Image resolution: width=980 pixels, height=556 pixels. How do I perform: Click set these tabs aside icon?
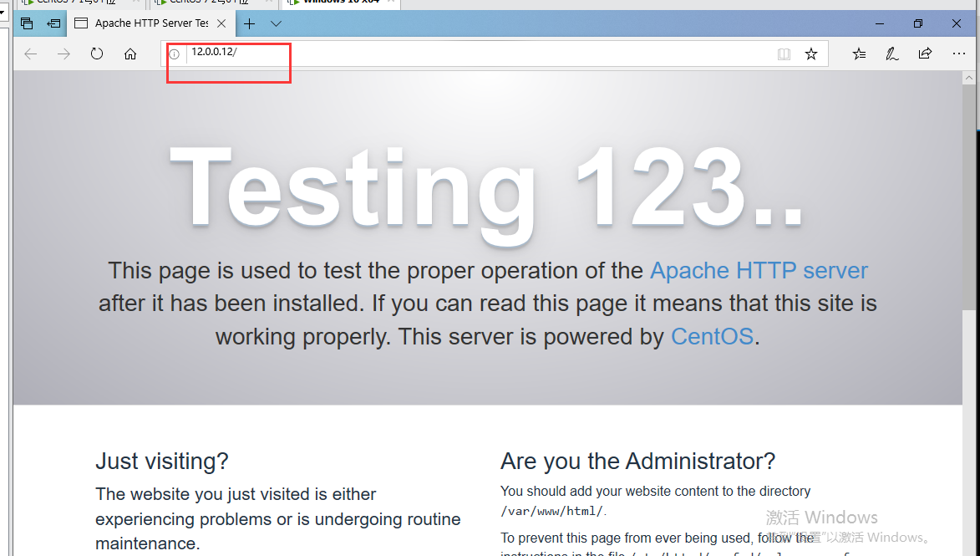53,23
